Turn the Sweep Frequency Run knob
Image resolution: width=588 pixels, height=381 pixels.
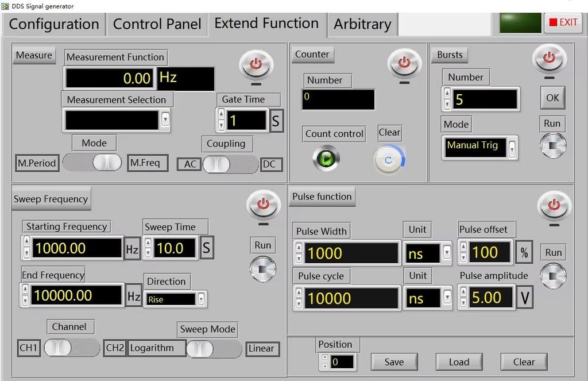pos(262,269)
